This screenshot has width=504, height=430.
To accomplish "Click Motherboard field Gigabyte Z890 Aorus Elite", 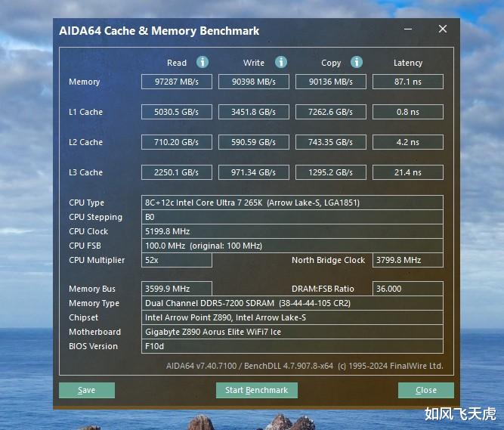I will (x=292, y=332).
